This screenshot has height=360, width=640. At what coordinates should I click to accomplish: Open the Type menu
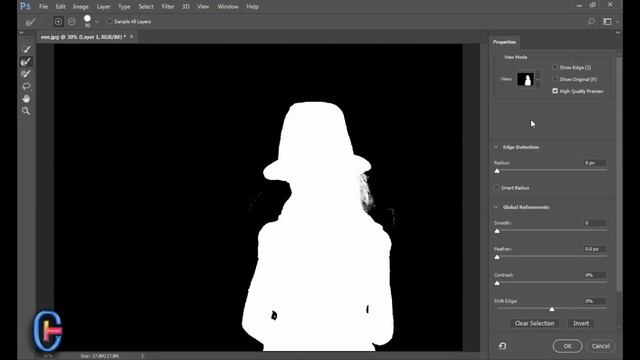124,7
